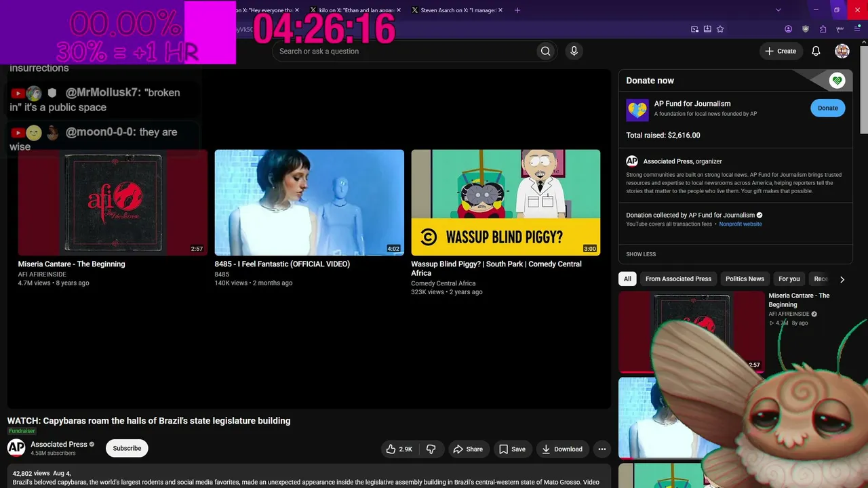868x488 pixels.
Task: Open the YouTube account avatar menu
Action: click(x=842, y=51)
